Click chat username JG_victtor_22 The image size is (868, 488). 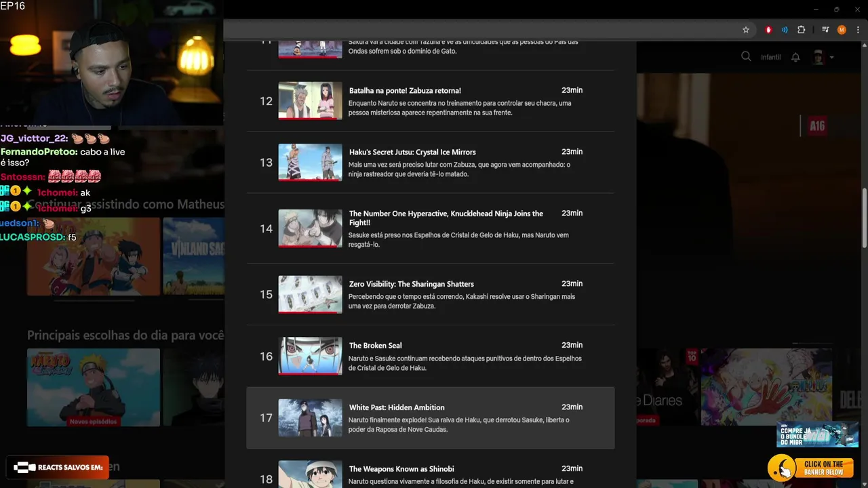34,138
